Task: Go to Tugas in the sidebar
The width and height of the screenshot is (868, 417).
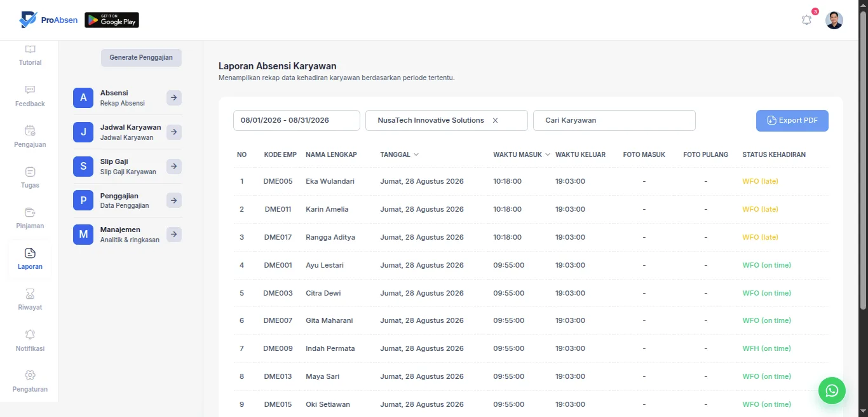Action: tap(30, 177)
